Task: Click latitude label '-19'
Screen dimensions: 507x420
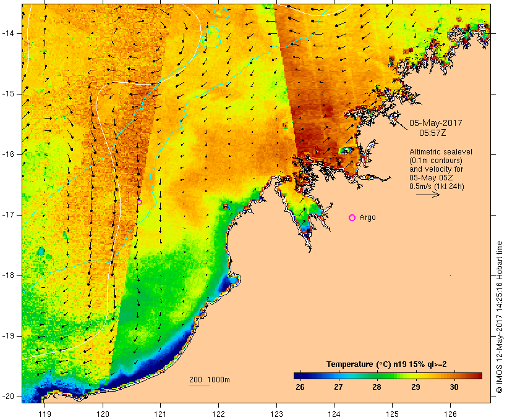Action: tap(8, 337)
